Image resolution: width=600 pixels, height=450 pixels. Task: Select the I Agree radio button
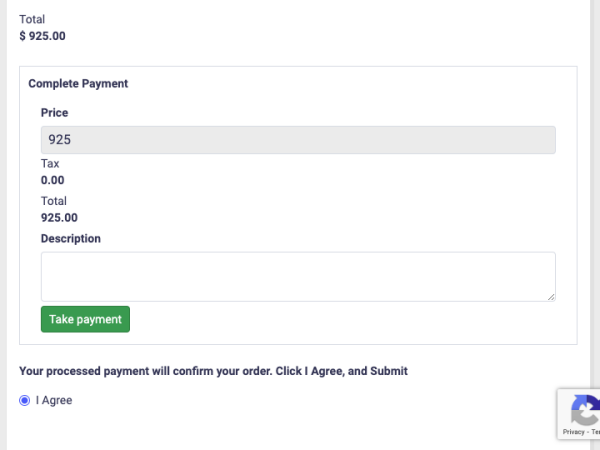tap(24, 400)
